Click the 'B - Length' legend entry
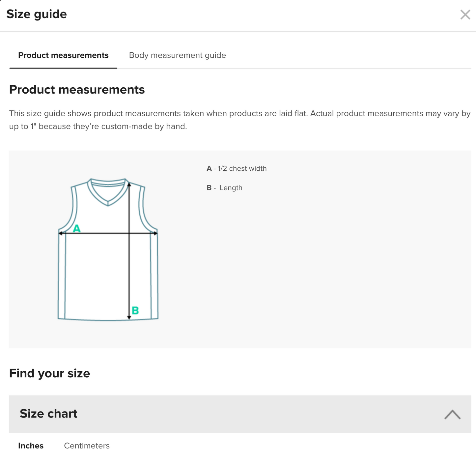The width and height of the screenshot is (476, 457). point(224,188)
